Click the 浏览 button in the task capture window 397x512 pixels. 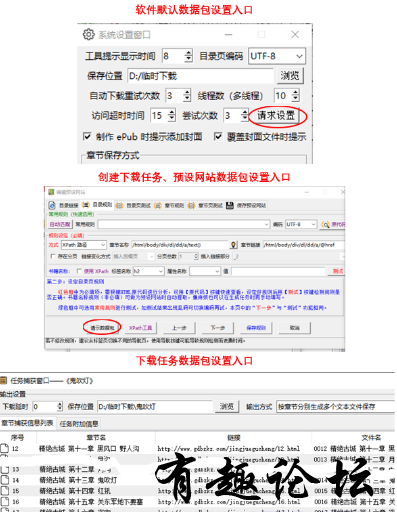[x=227, y=406]
